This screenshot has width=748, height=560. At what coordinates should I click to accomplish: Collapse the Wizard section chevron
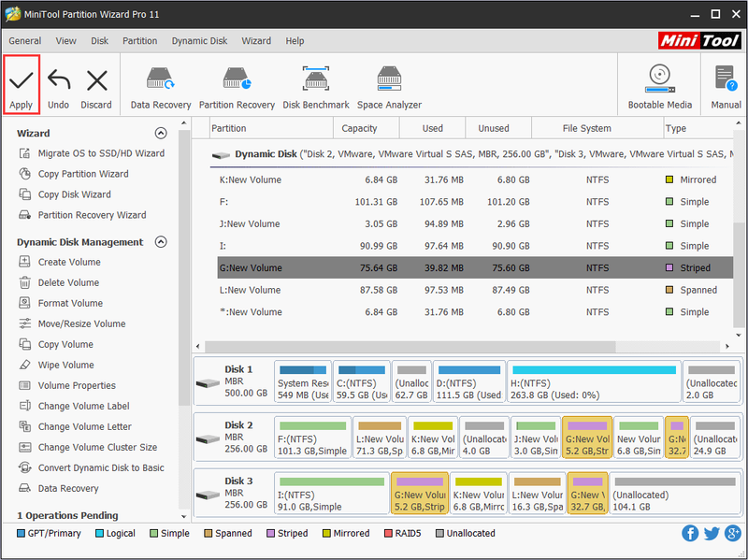point(161,133)
